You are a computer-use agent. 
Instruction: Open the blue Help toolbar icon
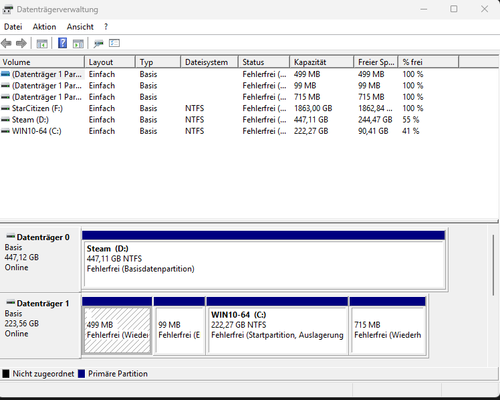(62, 43)
